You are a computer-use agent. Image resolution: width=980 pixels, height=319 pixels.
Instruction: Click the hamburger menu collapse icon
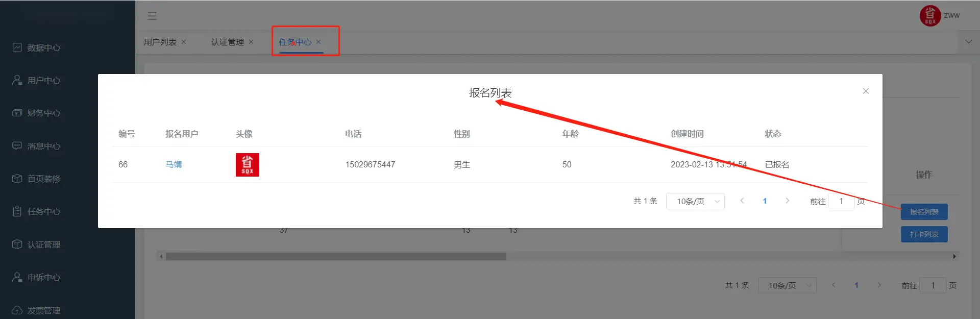coord(152,16)
